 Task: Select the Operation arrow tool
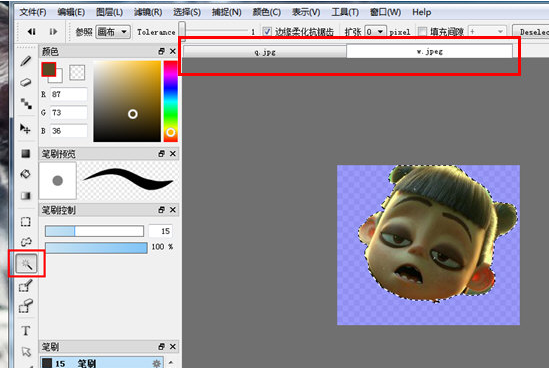[x=26, y=351]
